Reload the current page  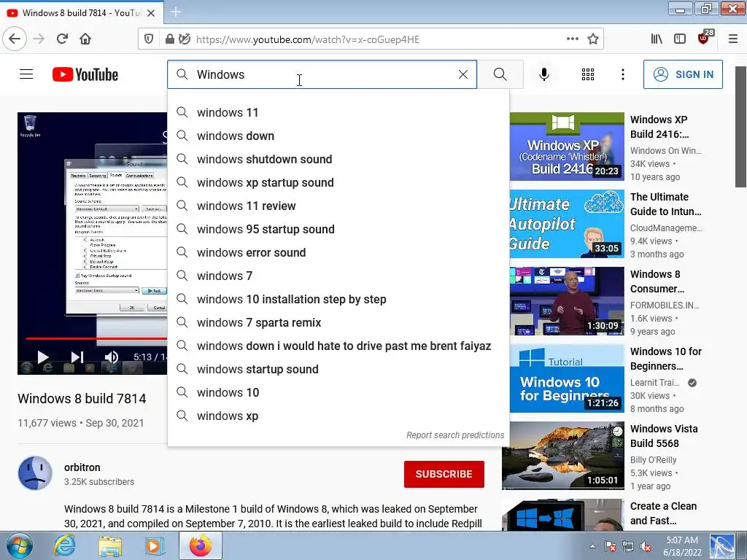click(63, 39)
